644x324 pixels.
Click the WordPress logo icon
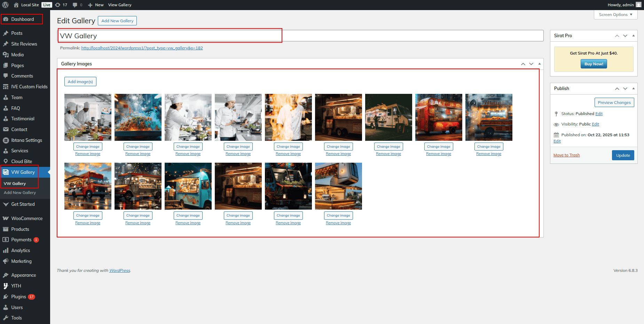(x=5, y=5)
